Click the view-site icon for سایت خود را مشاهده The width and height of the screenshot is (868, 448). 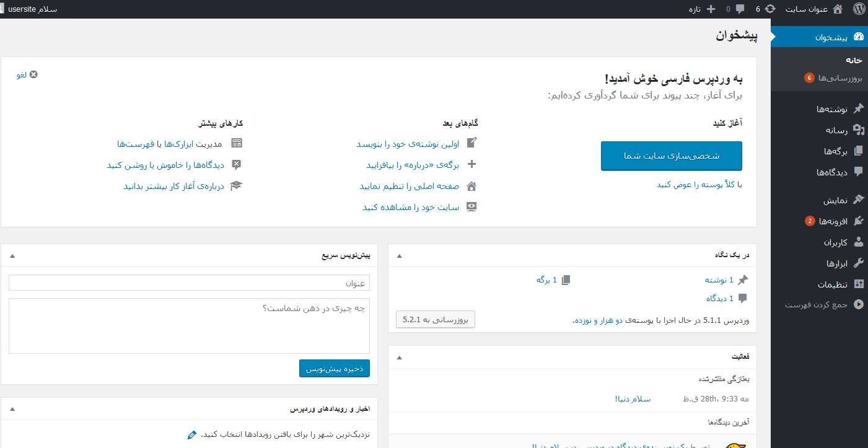coord(471,207)
